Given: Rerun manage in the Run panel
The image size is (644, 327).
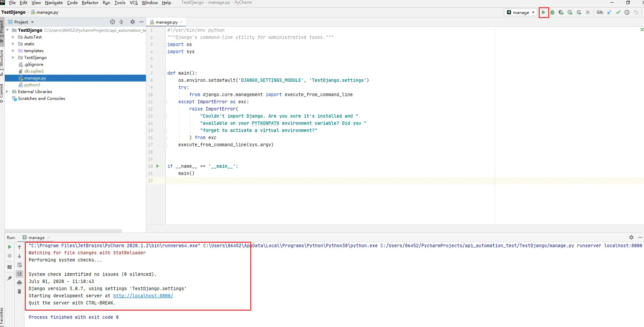Looking at the screenshot, I should click(10, 247).
